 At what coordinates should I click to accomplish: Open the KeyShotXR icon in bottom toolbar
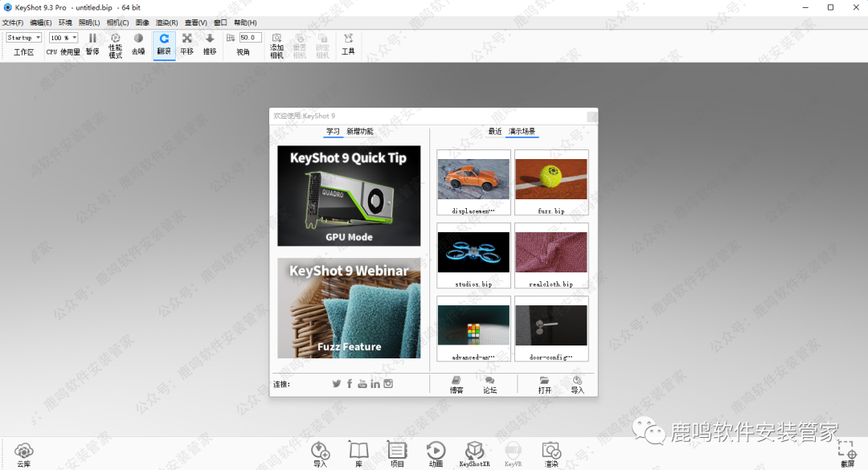(474, 453)
